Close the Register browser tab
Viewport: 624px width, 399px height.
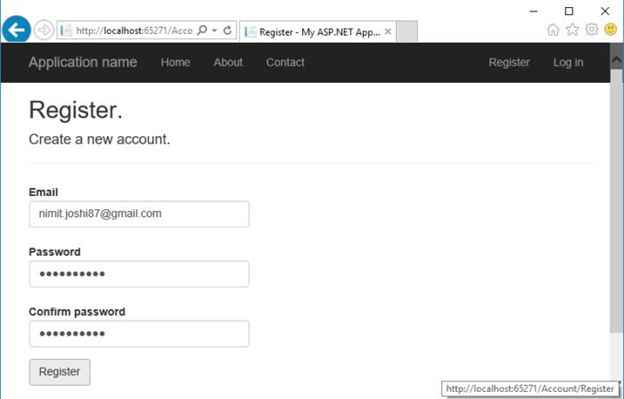pos(388,31)
